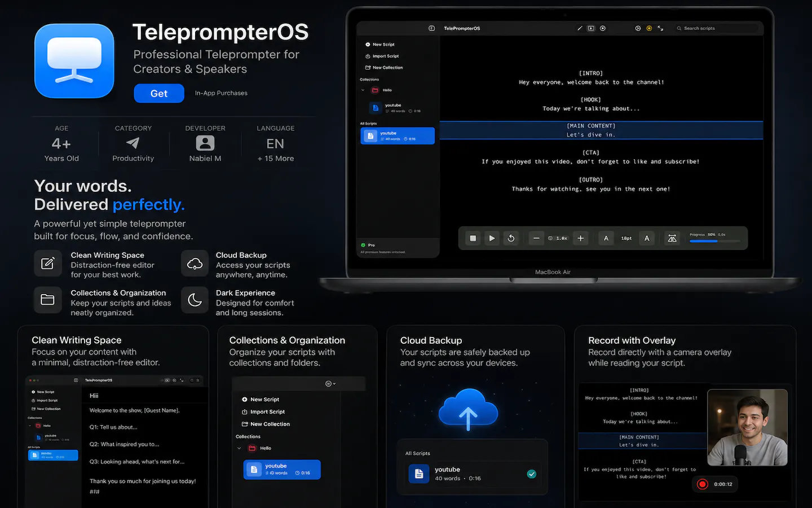Choose New Script in MacBook sidebar
Image resolution: width=812 pixels, height=508 pixels.
tap(380, 45)
